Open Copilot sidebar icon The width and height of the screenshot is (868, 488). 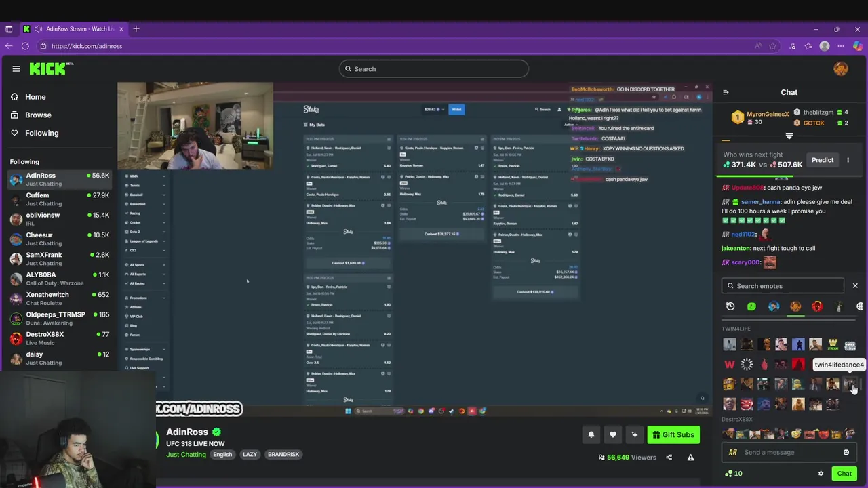[857, 46]
